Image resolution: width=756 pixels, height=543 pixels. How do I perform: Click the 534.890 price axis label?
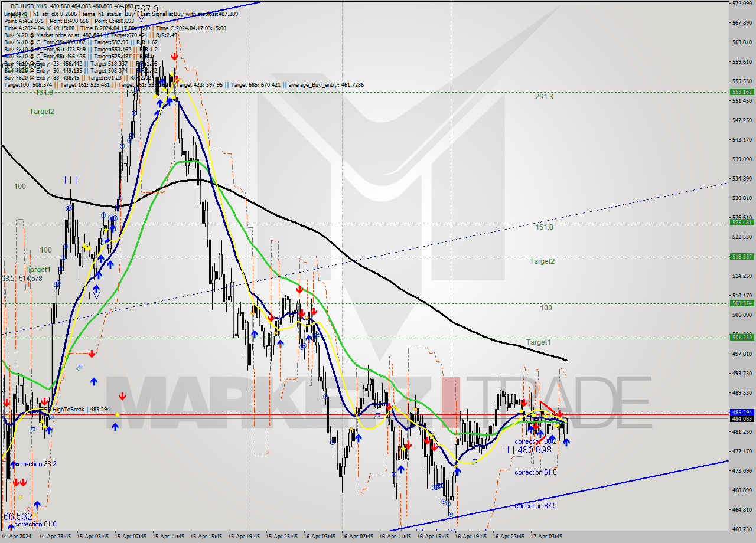pos(742,178)
